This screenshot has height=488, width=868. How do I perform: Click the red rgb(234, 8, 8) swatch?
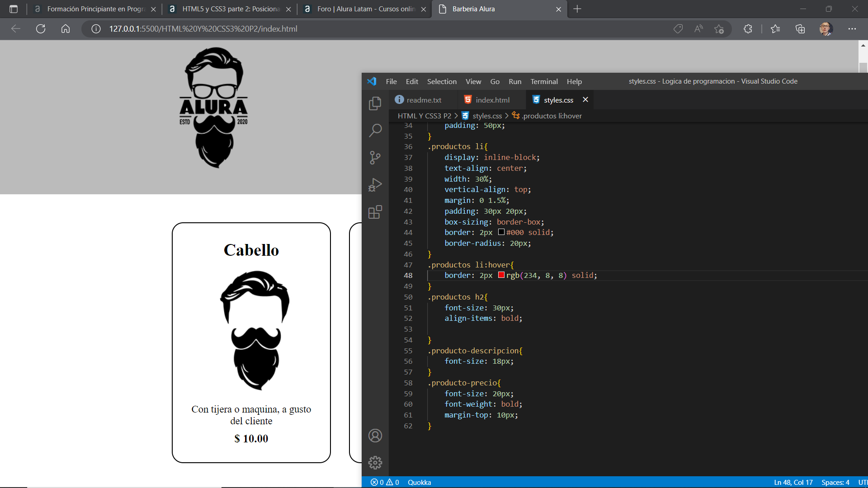pyautogui.click(x=501, y=275)
